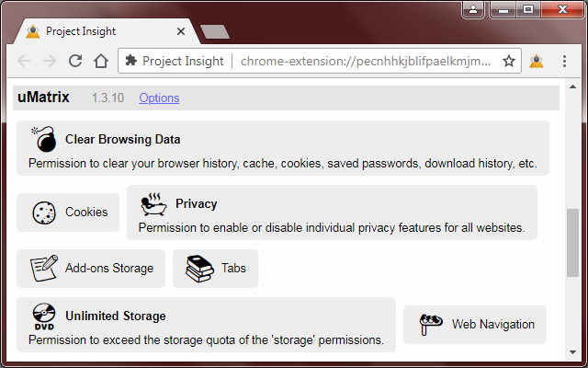Screen dimensions: 588x368
Task: Click the notepad Add-ons Storage icon
Action: 43,269
